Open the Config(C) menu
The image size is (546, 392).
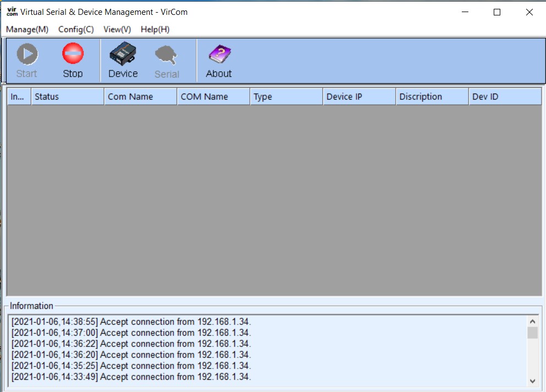tap(76, 29)
